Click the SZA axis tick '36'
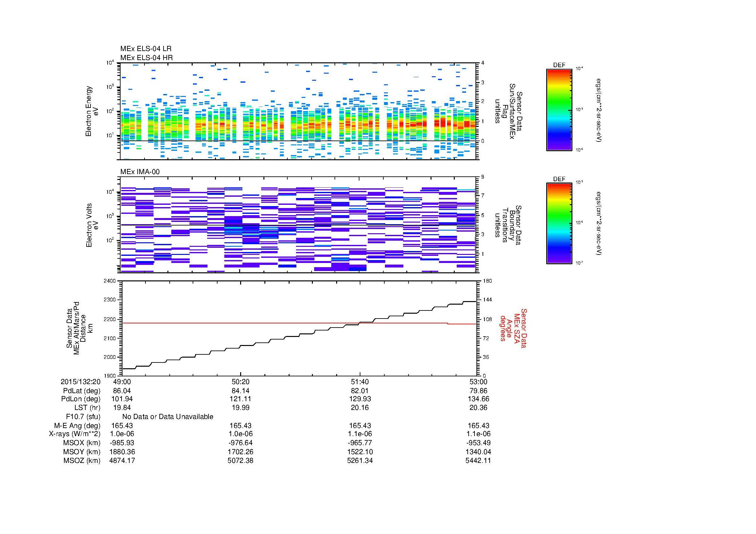This screenshot has height=534, width=756. tap(486, 357)
